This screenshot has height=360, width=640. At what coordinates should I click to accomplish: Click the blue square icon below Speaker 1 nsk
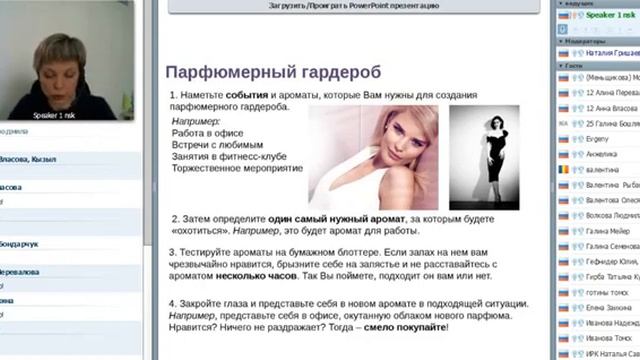562,29
